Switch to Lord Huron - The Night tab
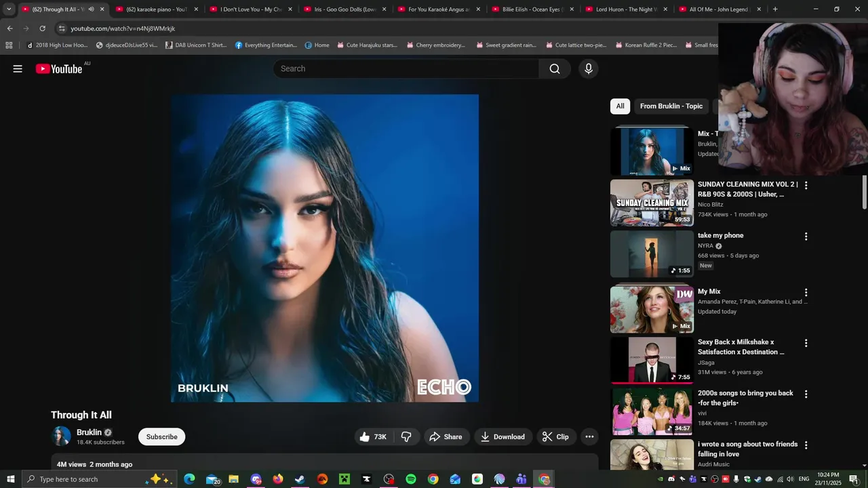 (627, 9)
